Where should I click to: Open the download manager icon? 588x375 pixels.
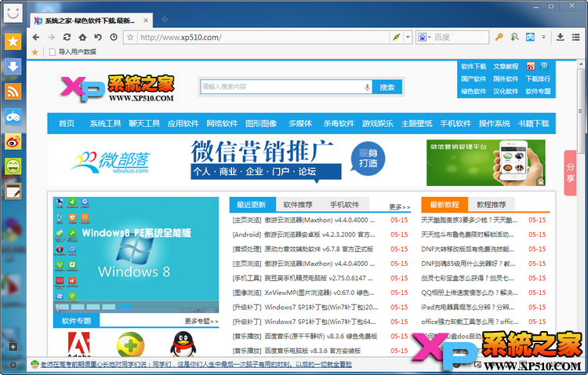coord(561,37)
